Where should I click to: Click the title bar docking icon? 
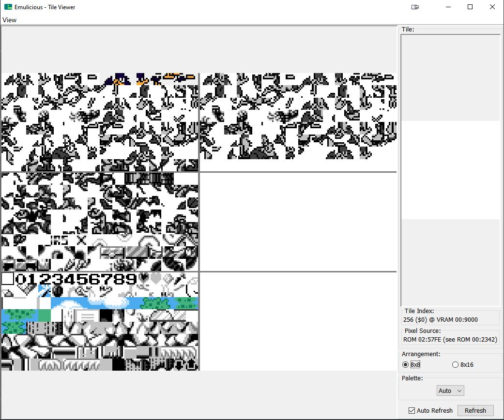415,7
